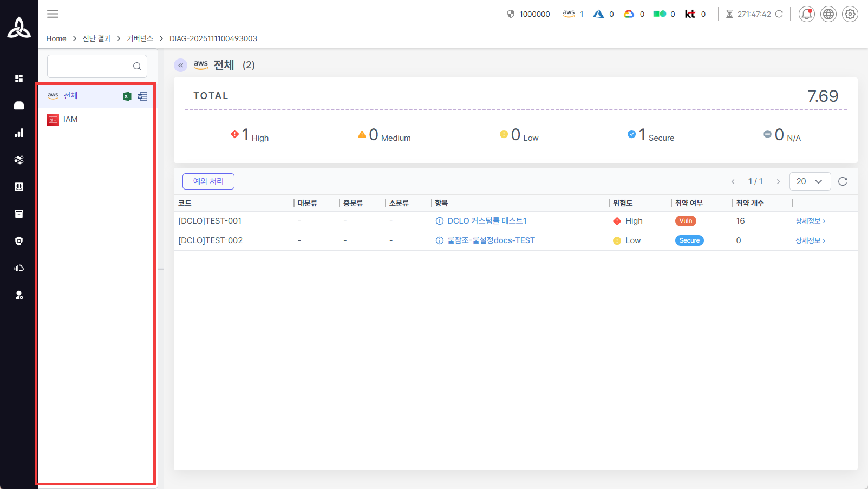The width and height of the screenshot is (868, 489).
Task: Open settings via the gear icon
Action: point(850,14)
